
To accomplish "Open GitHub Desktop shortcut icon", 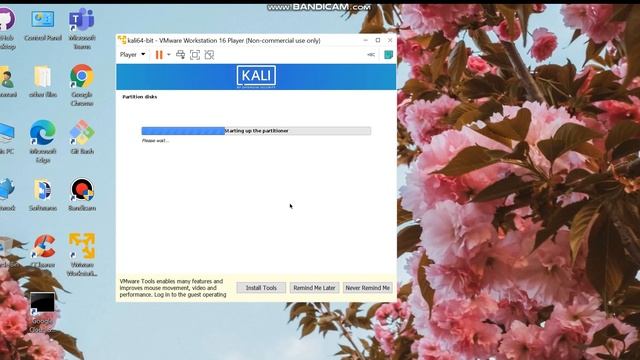I will [x=7, y=29].
